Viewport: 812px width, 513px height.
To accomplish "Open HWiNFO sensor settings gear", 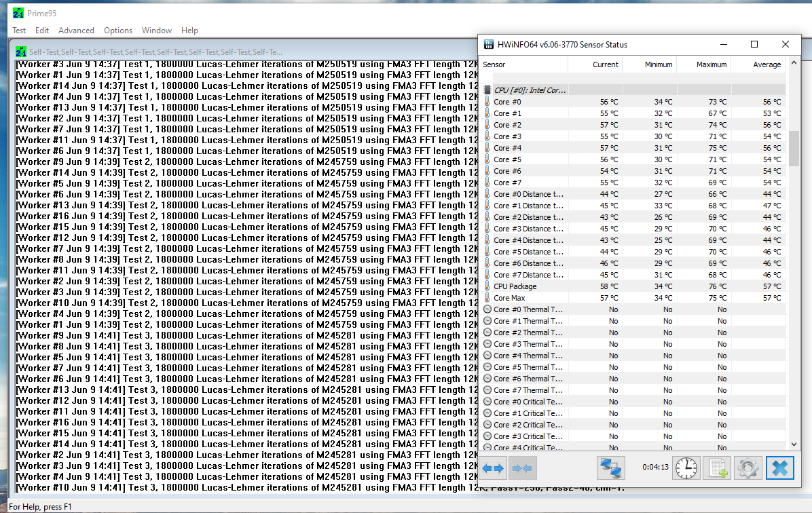I will (x=748, y=468).
